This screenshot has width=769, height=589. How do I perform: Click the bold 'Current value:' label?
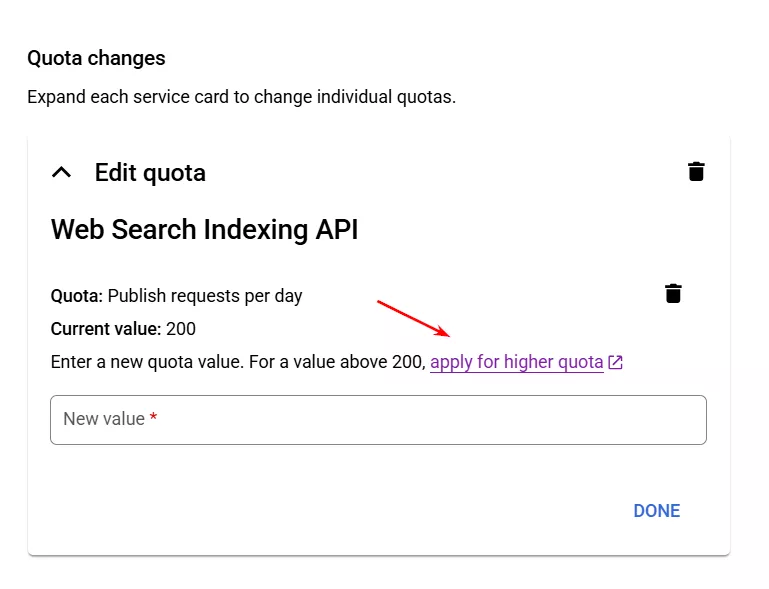[x=106, y=329]
